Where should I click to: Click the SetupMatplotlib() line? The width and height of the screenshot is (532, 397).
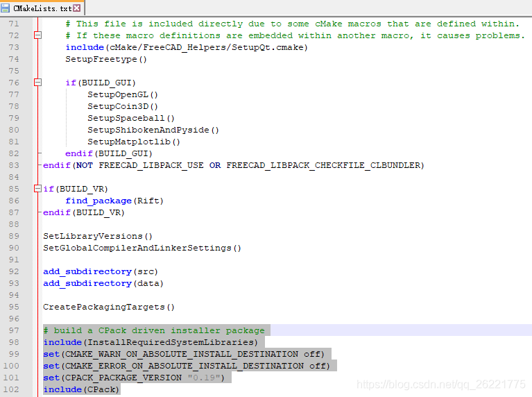[134, 142]
